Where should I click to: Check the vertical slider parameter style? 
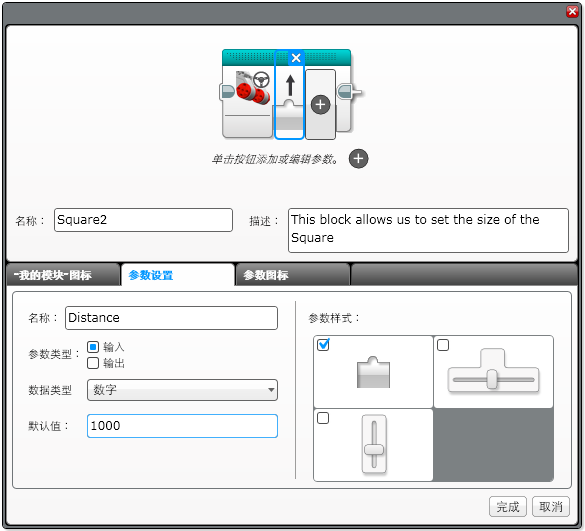coord(323,418)
